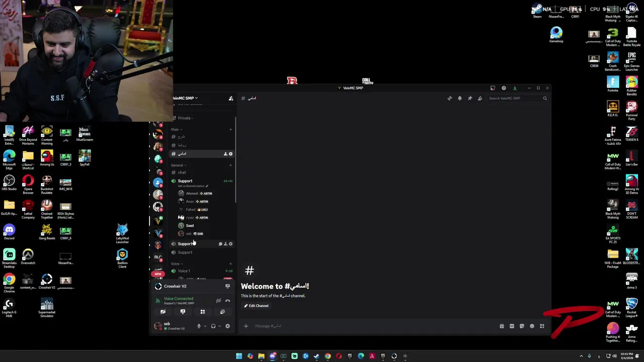Open edit-channel gear on selected channel

click(231, 154)
